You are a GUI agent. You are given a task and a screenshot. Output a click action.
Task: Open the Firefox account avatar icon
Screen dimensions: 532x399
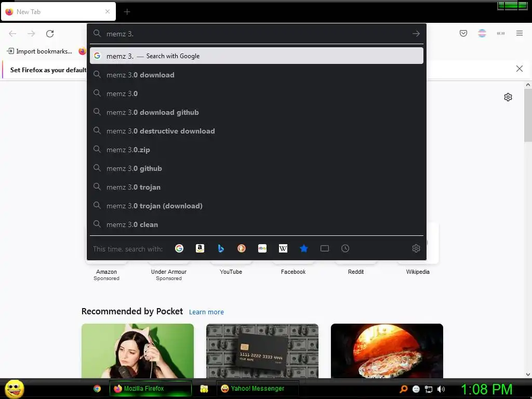pos(482,33)
